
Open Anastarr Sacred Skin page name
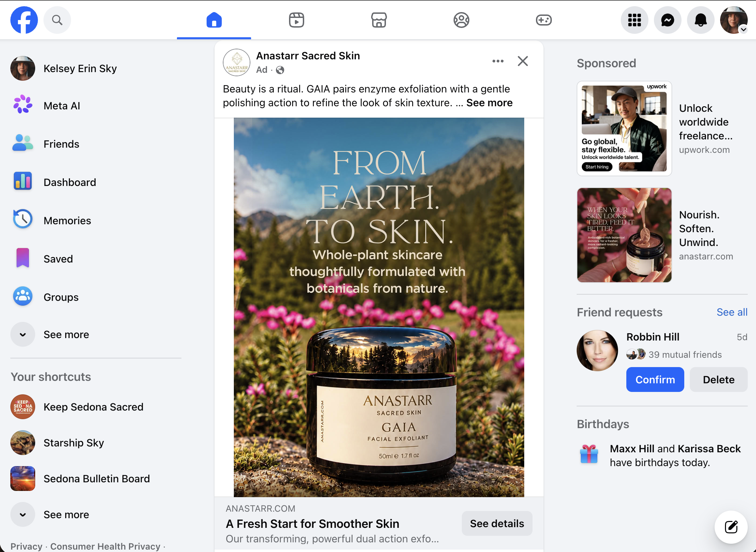[x=308, y=56]
